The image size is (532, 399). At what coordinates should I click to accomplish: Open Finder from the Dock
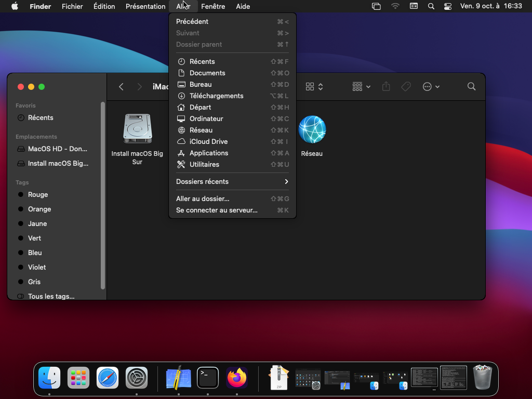(x=49, y=378)
